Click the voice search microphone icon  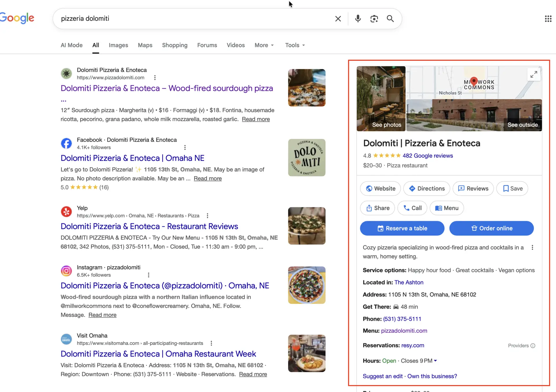coord(358,19)
